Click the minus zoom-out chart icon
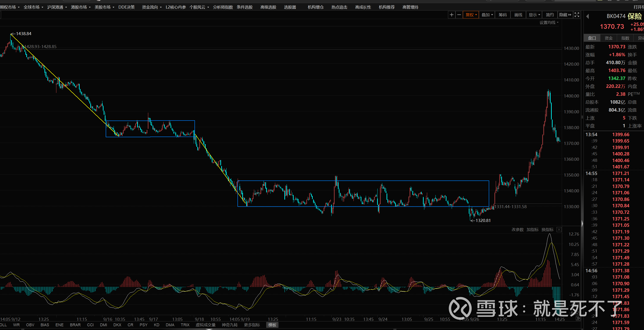Screen dimensions: 644x330 coord(459,15)
